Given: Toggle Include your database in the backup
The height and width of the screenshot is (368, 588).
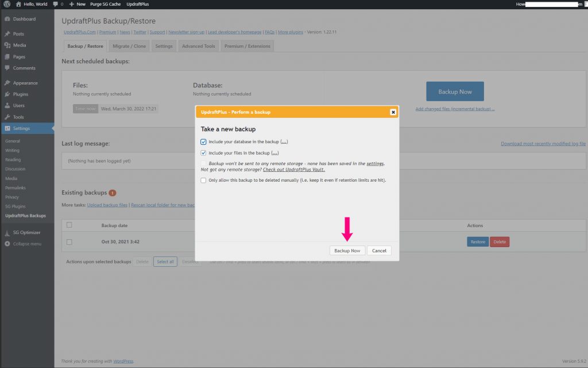Looking at the screenshot, I should tap(203, 142).
